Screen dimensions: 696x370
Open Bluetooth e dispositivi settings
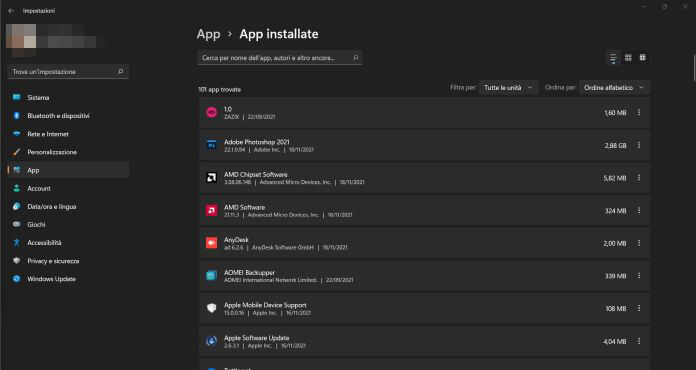(x=68, y=116)
